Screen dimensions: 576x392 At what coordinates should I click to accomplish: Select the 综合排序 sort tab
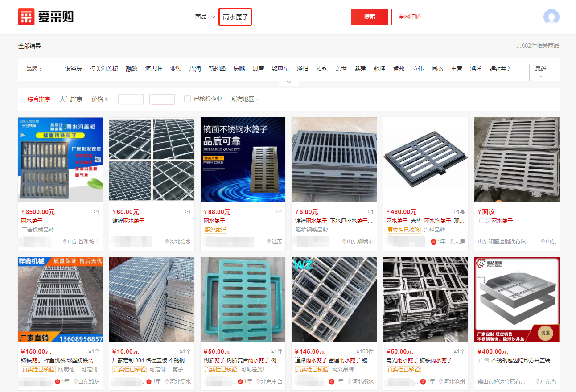point(39,99)
